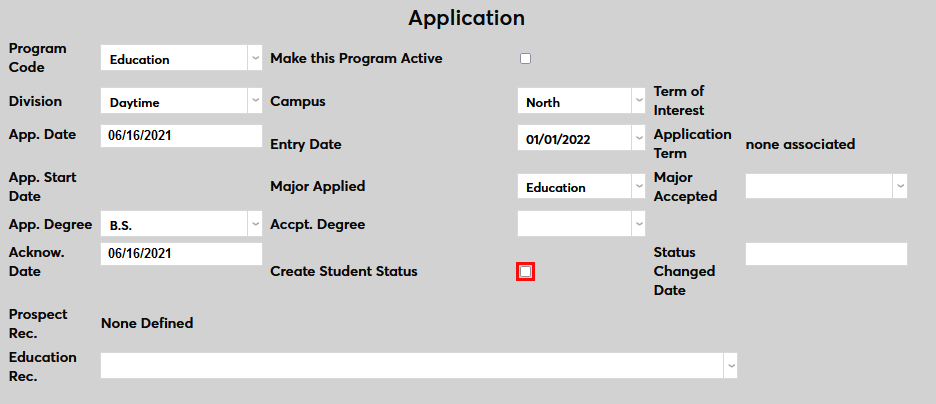Click the 'Application Term' label
This screenshot has height=404, width=936.
(x=692, y=144)
